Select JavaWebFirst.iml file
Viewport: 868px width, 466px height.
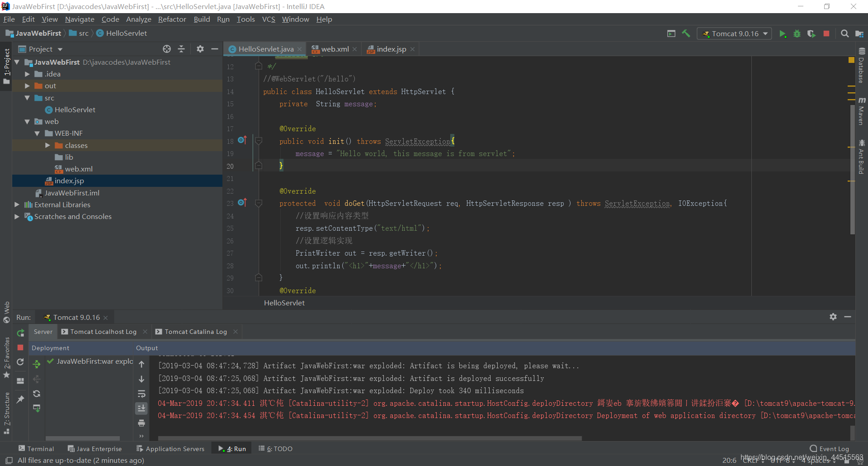[71, 193]
